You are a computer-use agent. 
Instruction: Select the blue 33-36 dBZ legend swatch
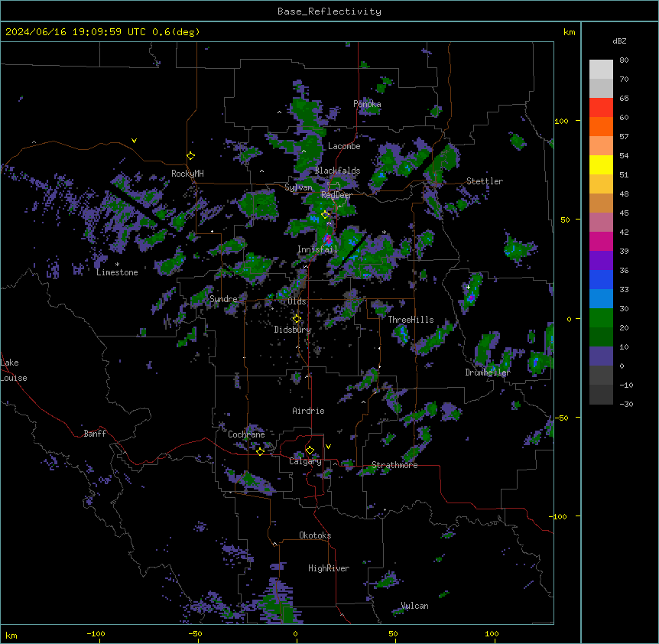601,279
